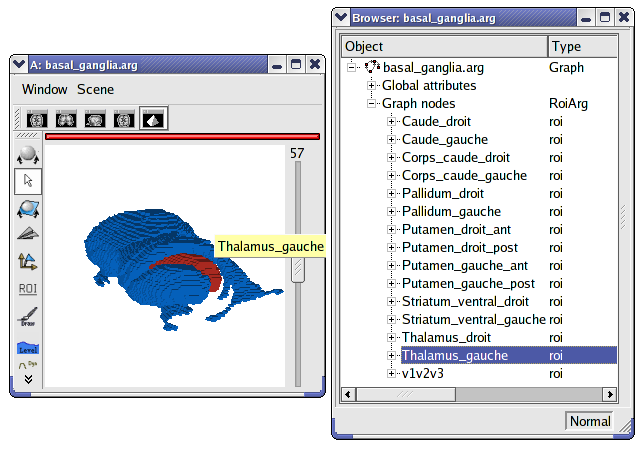Select the blue Level tool
Image resolution: width=640 pixels, height=450 pixels.
tap(28, 347)
